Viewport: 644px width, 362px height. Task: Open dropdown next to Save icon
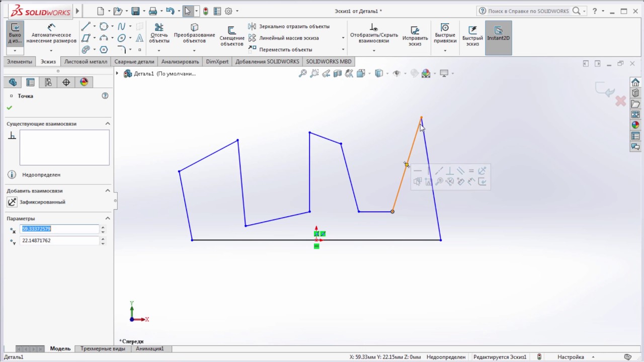click(144, 11)
